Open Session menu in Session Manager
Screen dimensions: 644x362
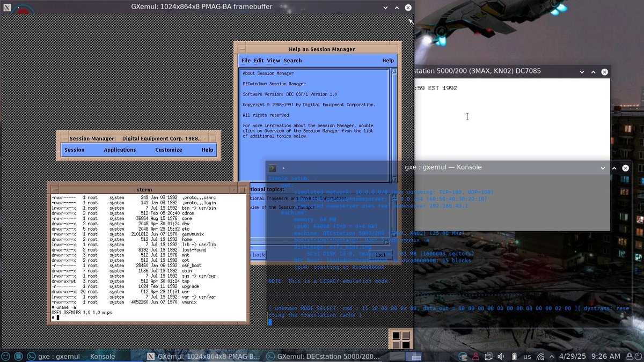(75, 150)
